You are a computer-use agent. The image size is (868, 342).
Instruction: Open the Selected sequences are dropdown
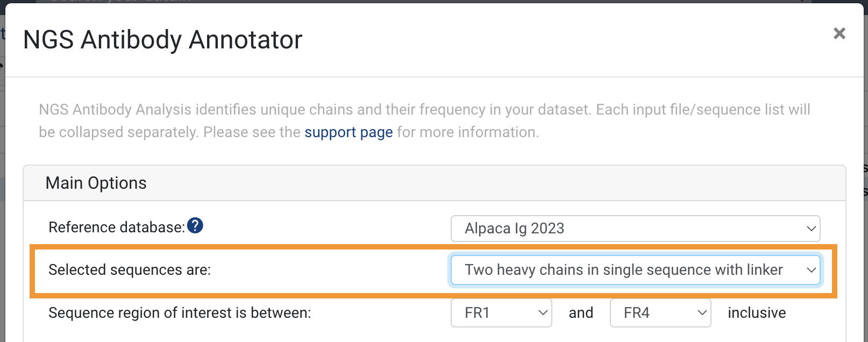coord(636,270)
